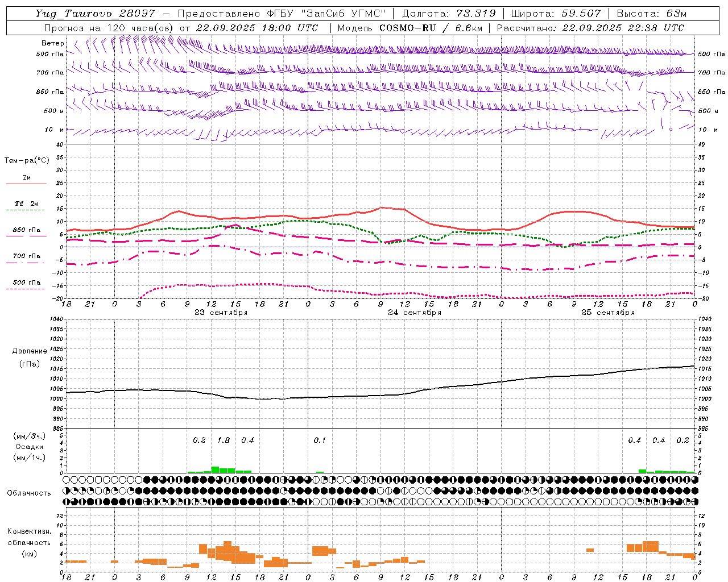Click the Долгота: 73.319 header value
Screen dimensions: 728x582
coord(449,14)
